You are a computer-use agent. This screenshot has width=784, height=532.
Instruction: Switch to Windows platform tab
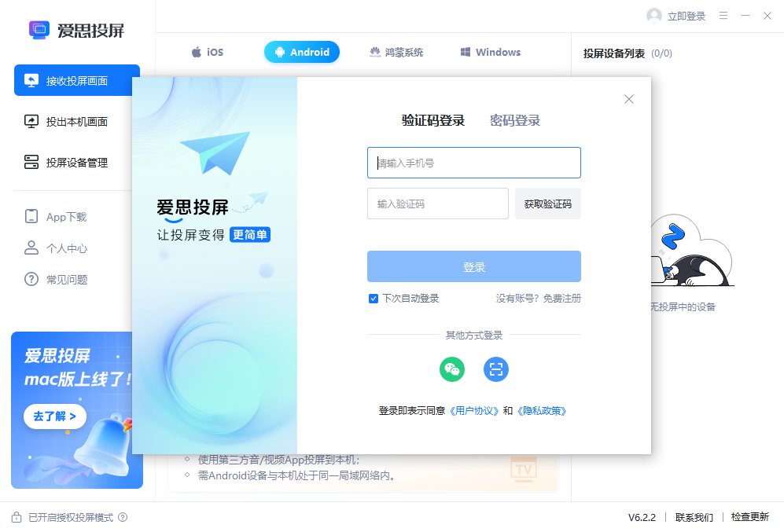point(491,52)
